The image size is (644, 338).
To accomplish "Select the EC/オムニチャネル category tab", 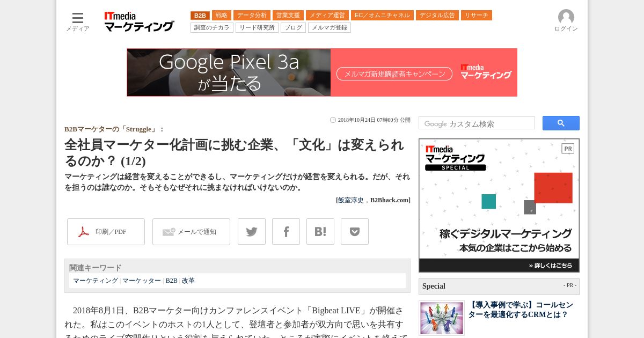I will coord(382,16).
